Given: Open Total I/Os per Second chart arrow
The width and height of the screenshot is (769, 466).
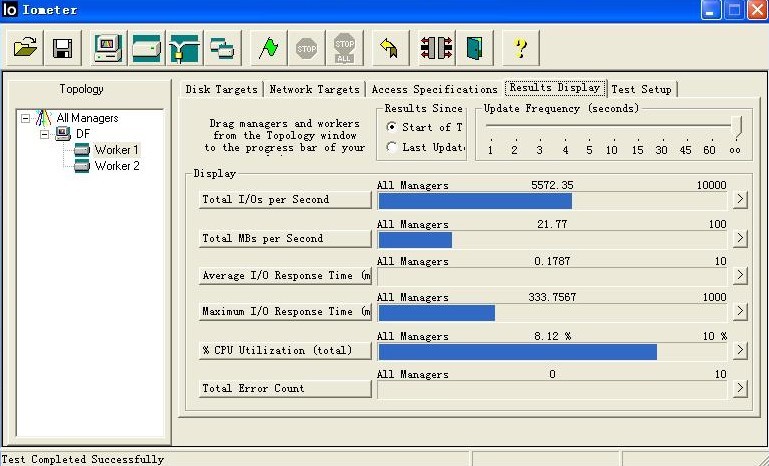Looking at the screenshot, I should tap(740, 199).
